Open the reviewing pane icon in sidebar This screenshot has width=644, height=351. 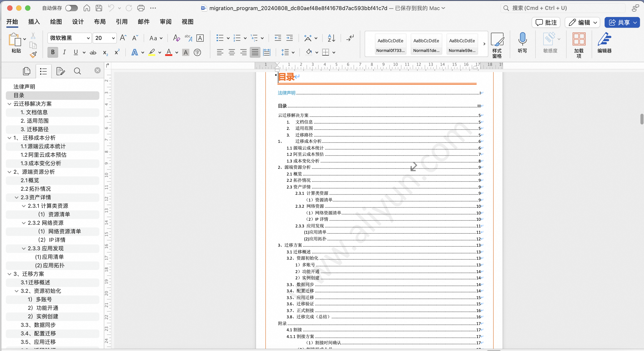coord(60,71)
